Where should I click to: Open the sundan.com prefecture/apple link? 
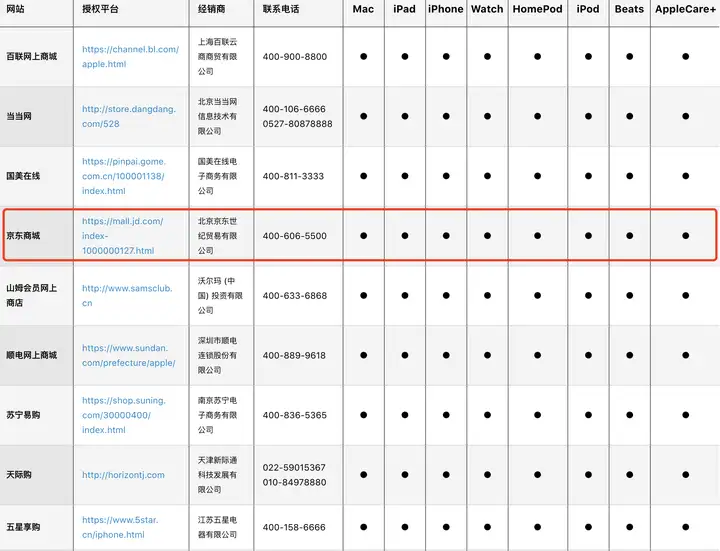[129, 355]
